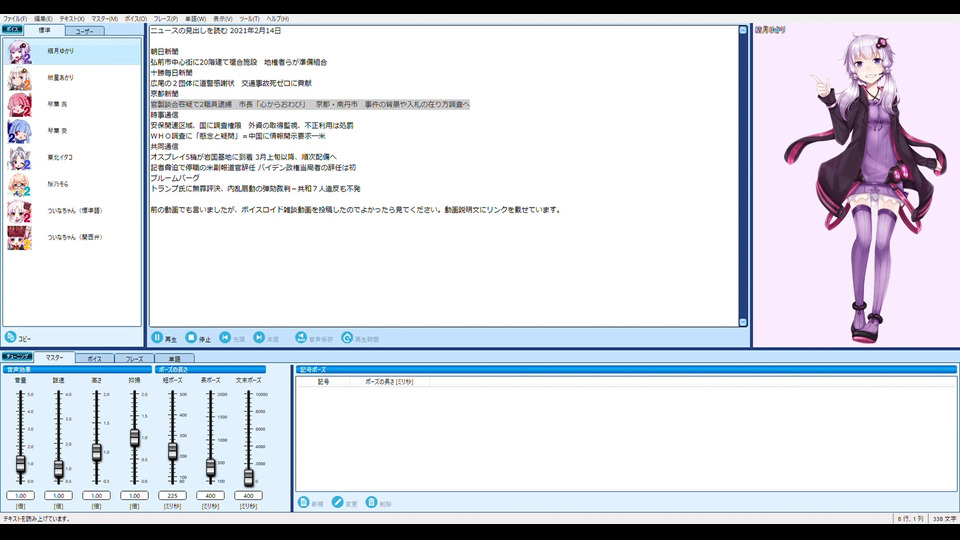Click the 話速 speed slider handle

(59, 468)
